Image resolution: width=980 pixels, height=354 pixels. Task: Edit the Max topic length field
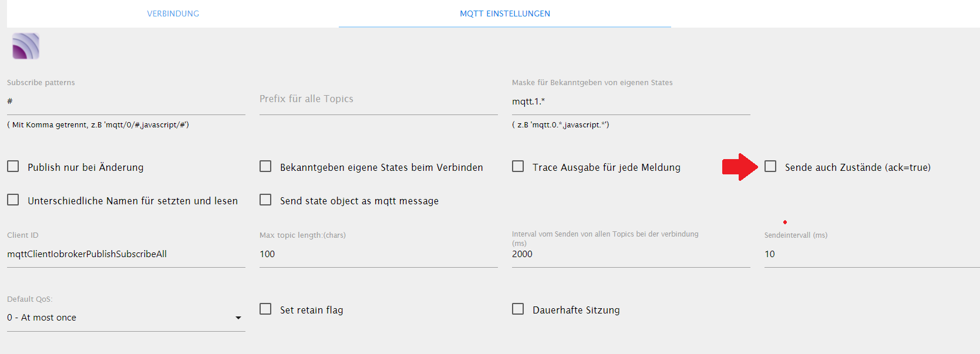tap(378, 254)
